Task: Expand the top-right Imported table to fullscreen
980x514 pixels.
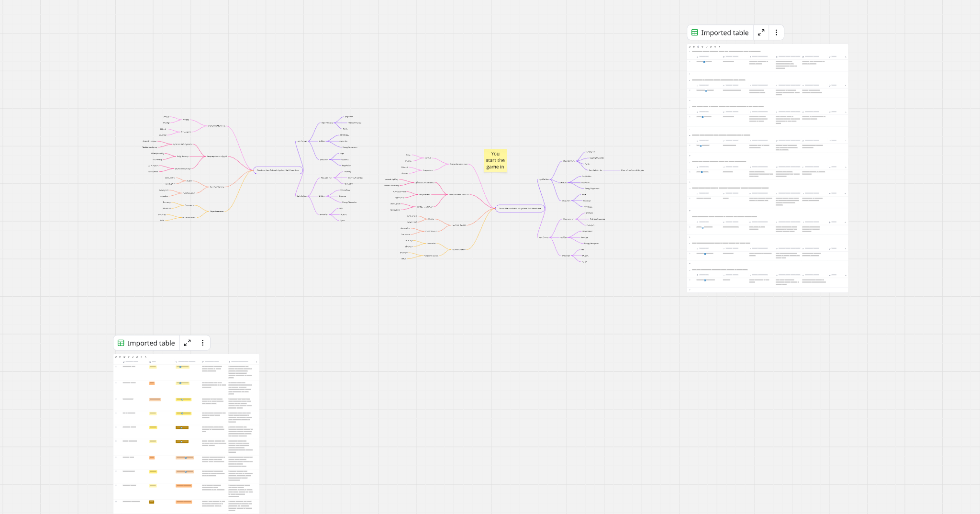Action: [x=761, y=33]
